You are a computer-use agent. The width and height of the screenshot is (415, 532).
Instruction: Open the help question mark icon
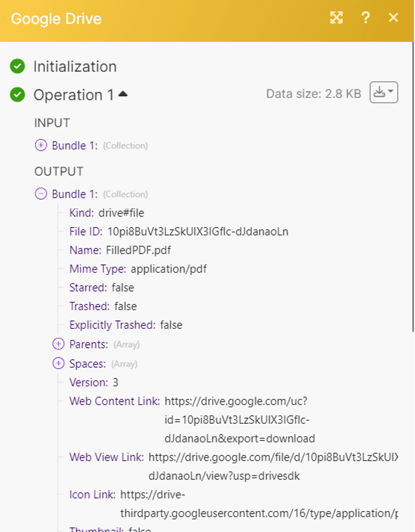(x=365, y=17)
